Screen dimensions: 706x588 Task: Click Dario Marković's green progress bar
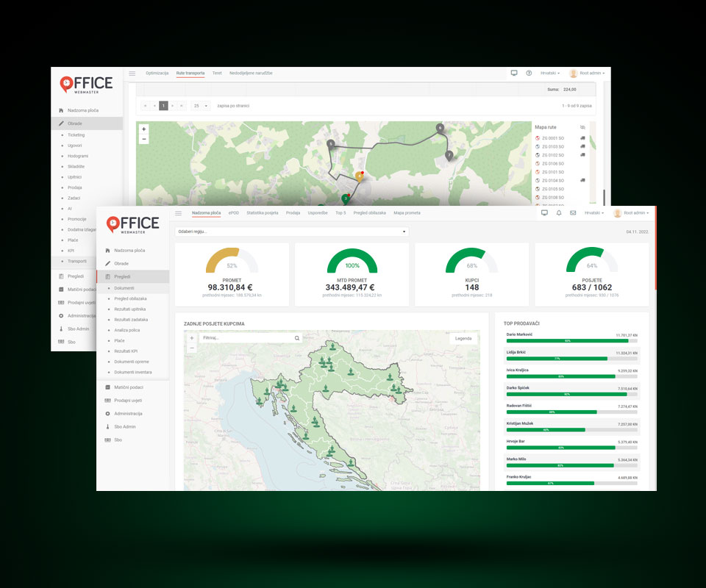point(567,341)
